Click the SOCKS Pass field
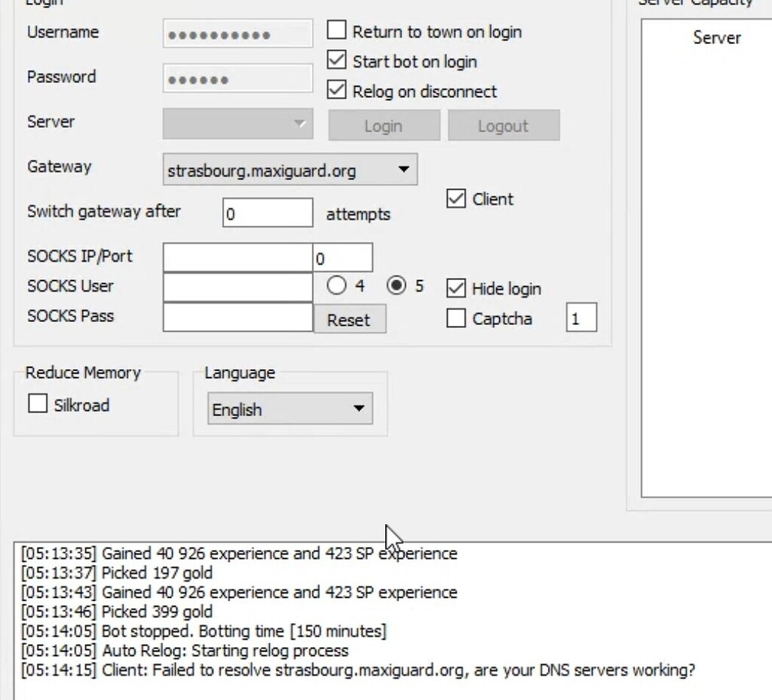The image size is (772, 700). [x=237, y=318]
